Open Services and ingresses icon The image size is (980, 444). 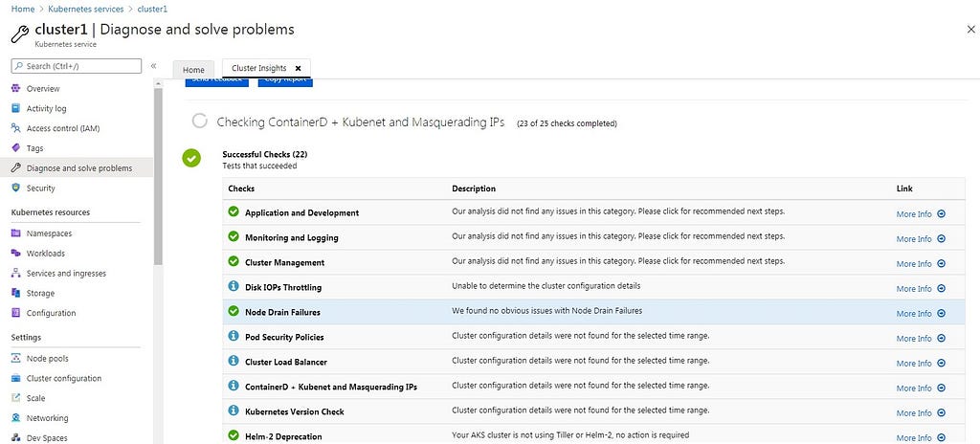click(x=16, y=274)
